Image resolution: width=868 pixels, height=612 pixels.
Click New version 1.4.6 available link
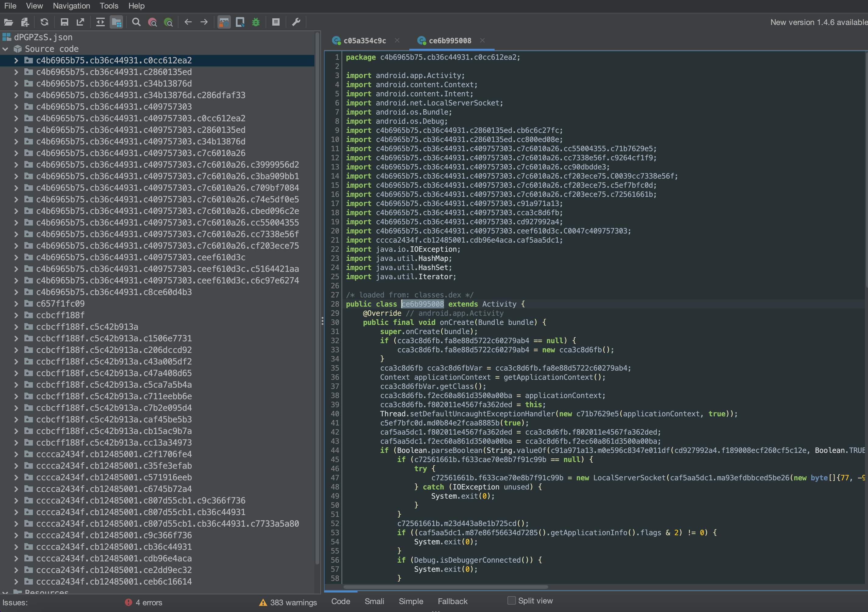coord(819,22)
